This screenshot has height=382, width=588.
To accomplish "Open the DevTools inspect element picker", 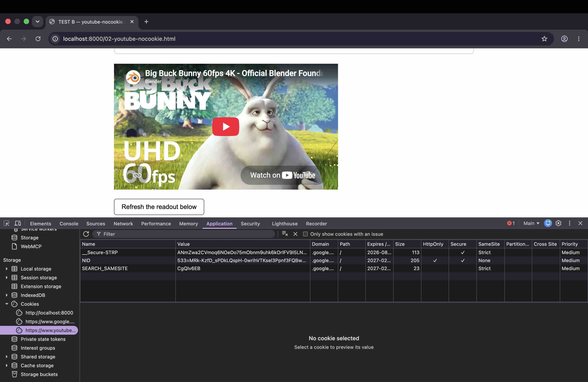I will 6,223.
